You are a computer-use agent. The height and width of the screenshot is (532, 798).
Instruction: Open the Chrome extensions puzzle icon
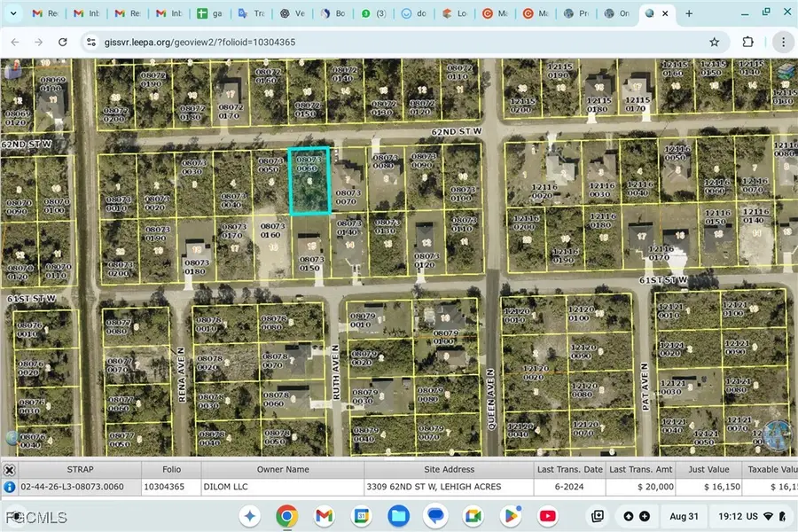pos(747,42)
